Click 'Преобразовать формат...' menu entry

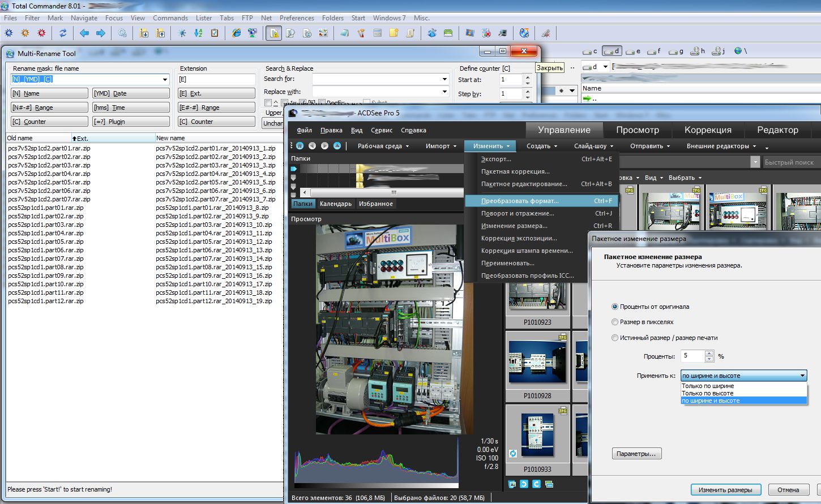tap(541, 201)
